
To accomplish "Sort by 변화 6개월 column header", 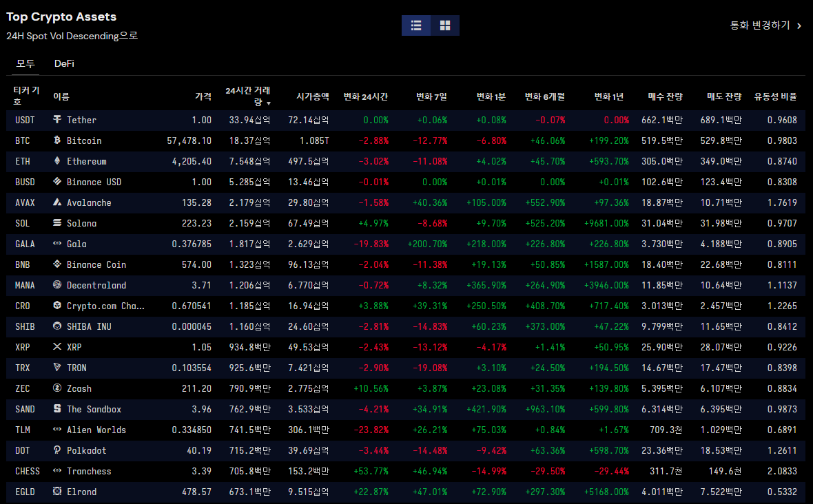I will tap(545, 96).
